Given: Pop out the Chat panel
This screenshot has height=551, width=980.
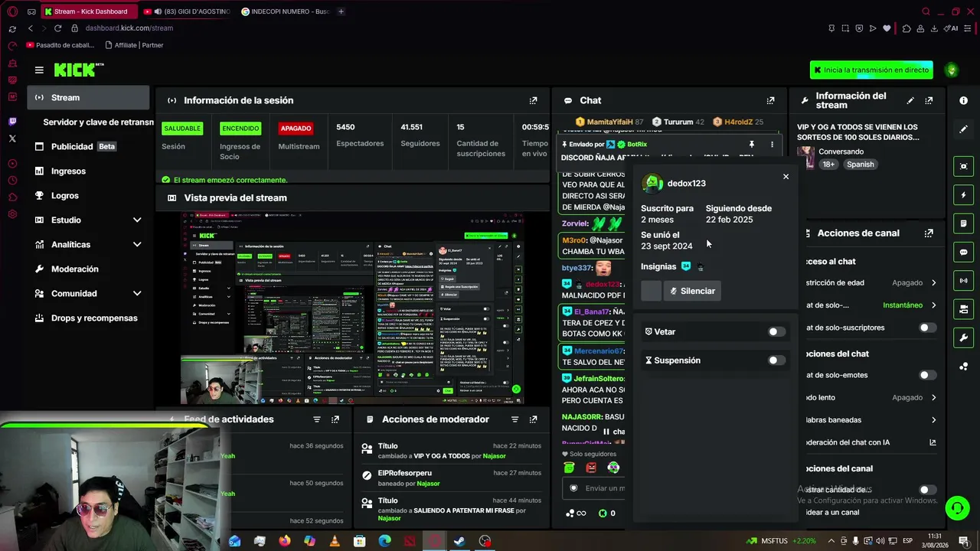Looking at the screenshot, I should (x=771, y=100).
